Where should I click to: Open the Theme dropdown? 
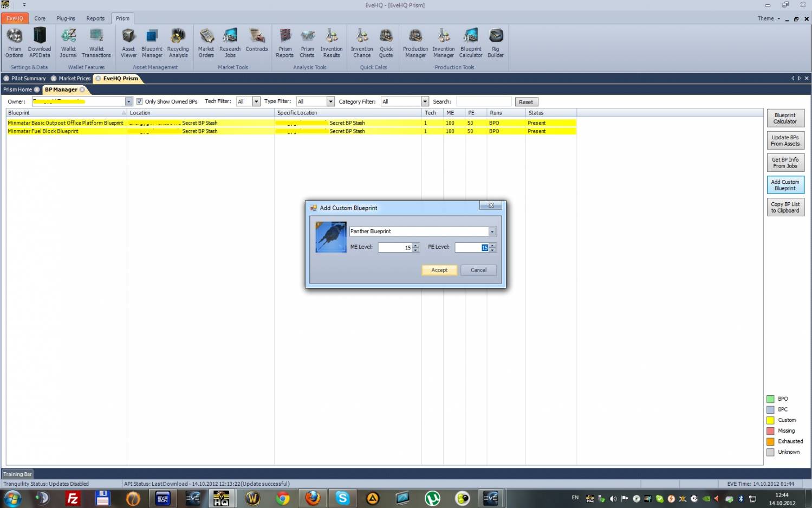tap(769, 18)
